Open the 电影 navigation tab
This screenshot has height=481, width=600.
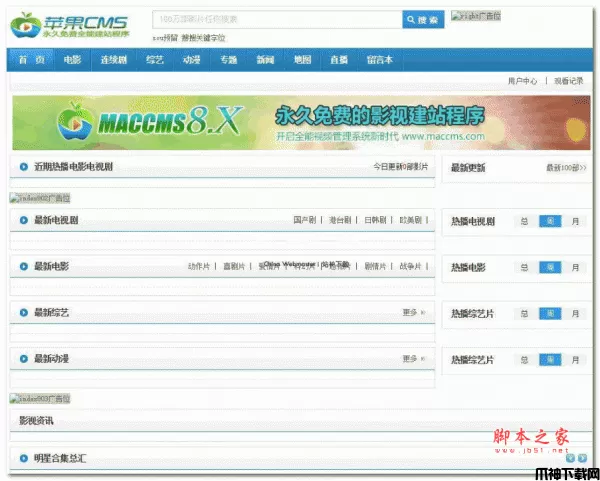(72, 60)
